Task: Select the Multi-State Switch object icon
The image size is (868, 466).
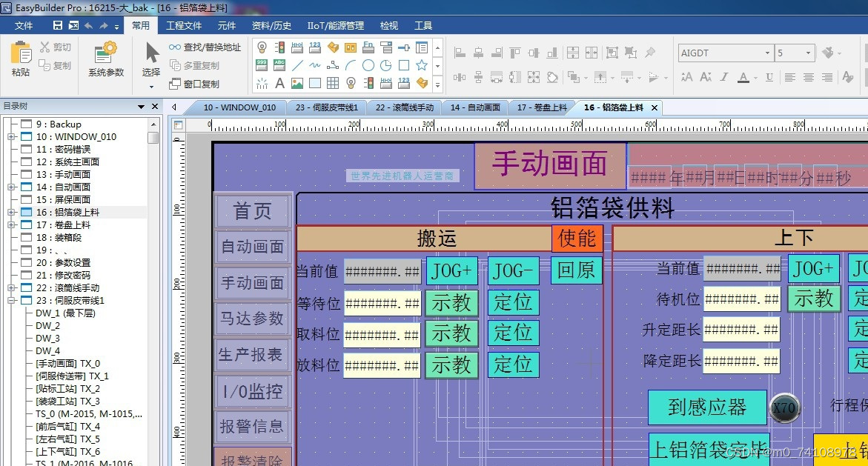Action: tap(351, 48)
